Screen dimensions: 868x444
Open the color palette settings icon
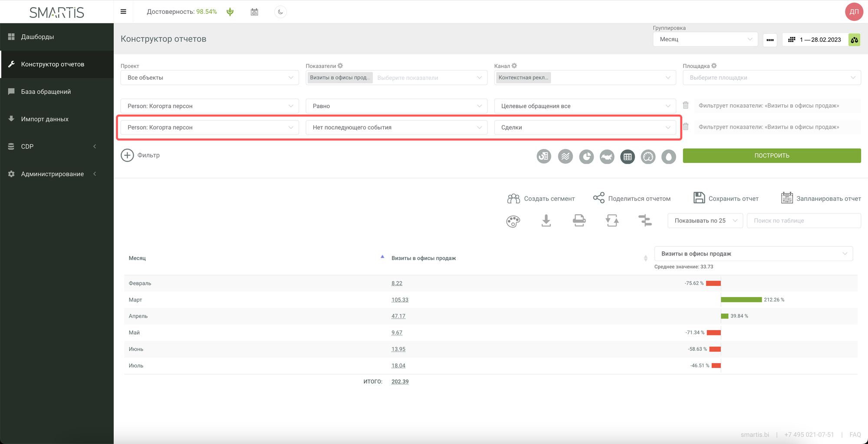513,221
